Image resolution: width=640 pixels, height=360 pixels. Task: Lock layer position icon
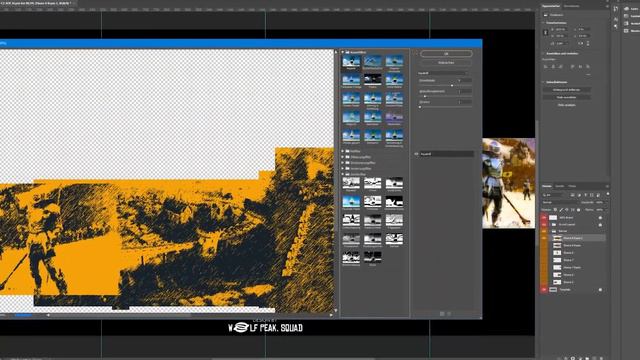pos(567,210)
